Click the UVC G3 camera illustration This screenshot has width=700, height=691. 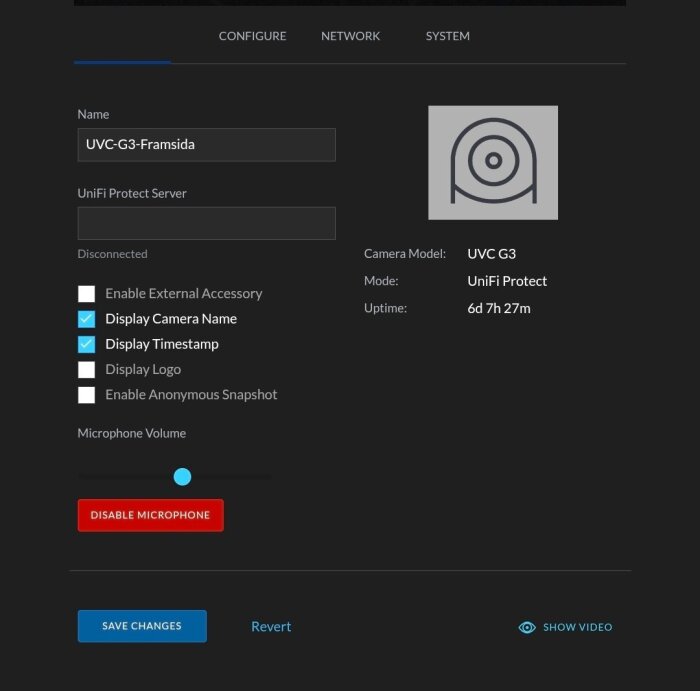pos(493,162)
